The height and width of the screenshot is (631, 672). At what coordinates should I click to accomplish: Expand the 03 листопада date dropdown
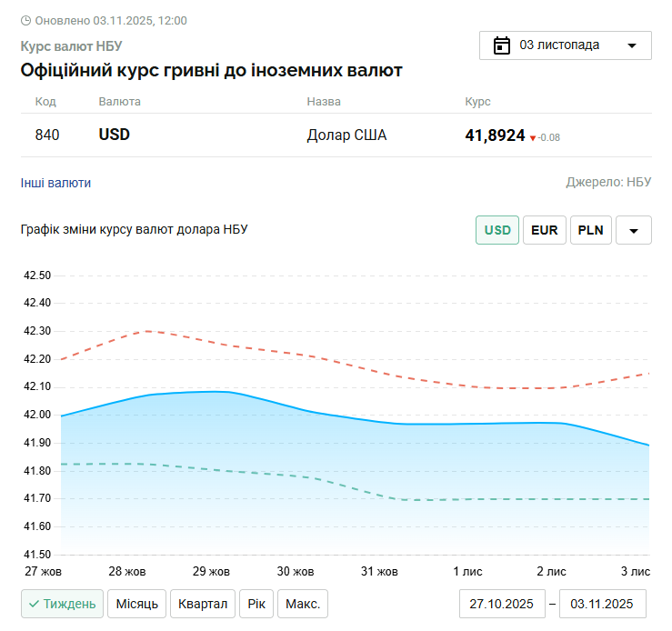[632, 45]
